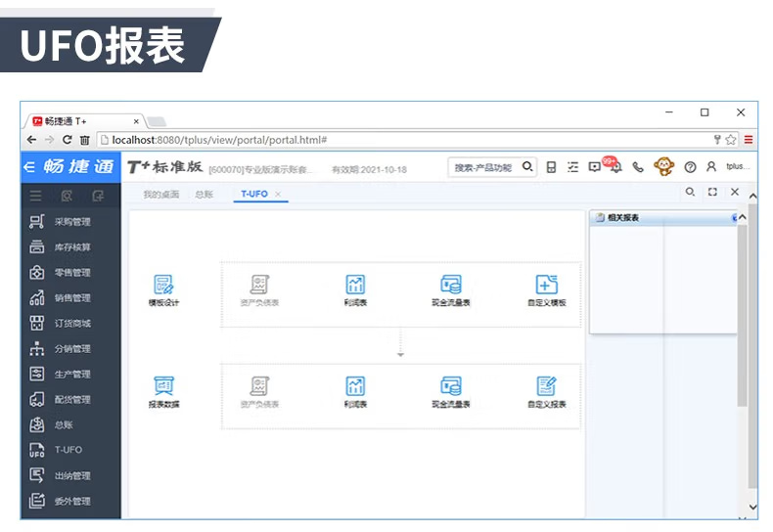The width and height of the screenshot is (773, 532).
Task: Click browser trash icon in toolbar
Action: [85, 140]
